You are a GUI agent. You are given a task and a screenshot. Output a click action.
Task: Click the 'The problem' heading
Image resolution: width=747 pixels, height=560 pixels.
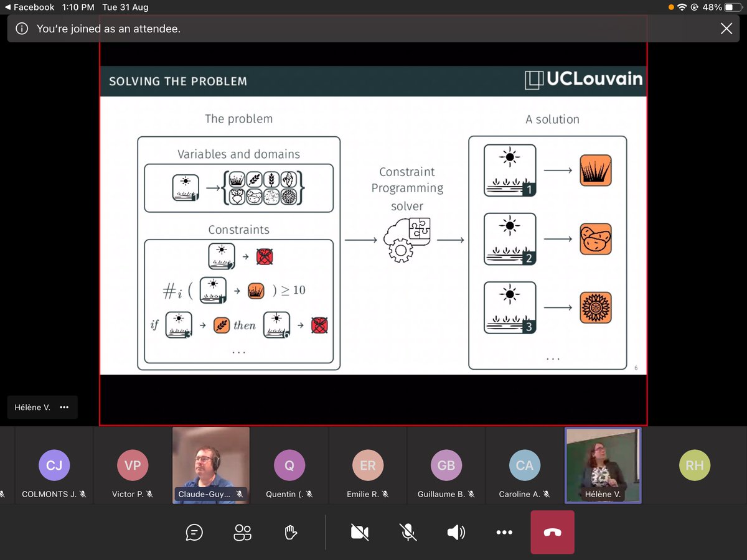pyautogui.click(x=238, y=118)
